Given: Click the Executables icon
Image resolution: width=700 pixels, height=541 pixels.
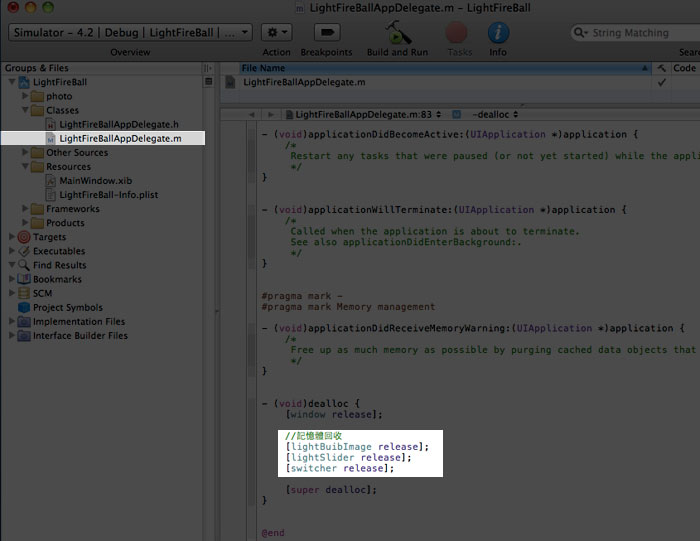Looking at the screenshot, I should click(24, 251).
